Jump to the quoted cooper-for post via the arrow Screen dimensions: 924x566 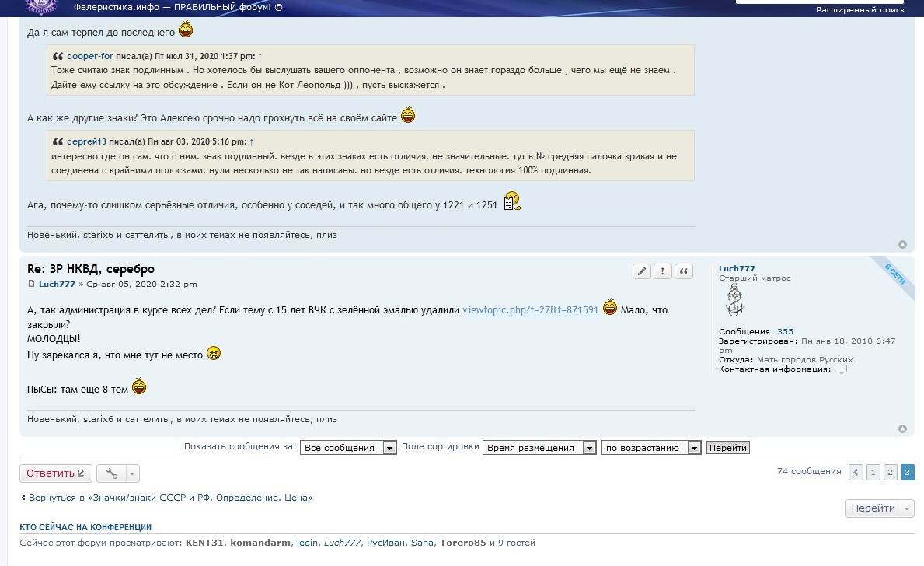coord(260,56)
